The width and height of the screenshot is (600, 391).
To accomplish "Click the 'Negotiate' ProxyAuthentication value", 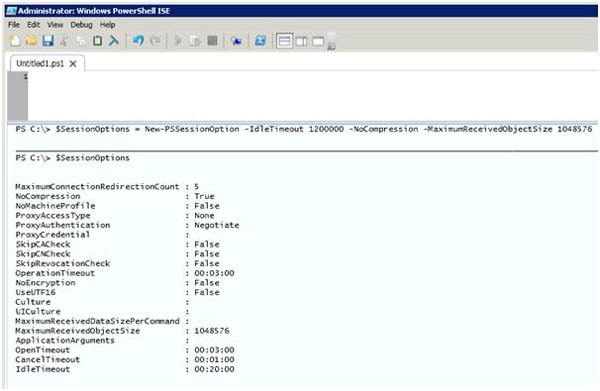I will [x=217, y=225].
